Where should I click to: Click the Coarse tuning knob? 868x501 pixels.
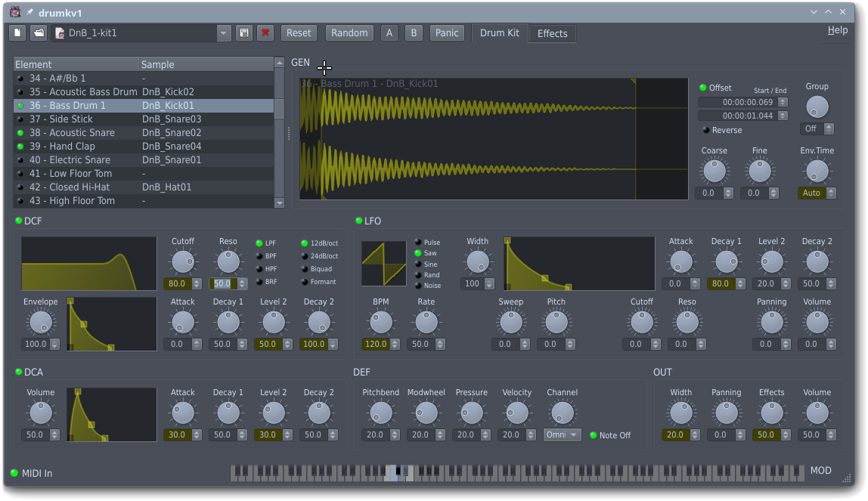tap(714, 171)
